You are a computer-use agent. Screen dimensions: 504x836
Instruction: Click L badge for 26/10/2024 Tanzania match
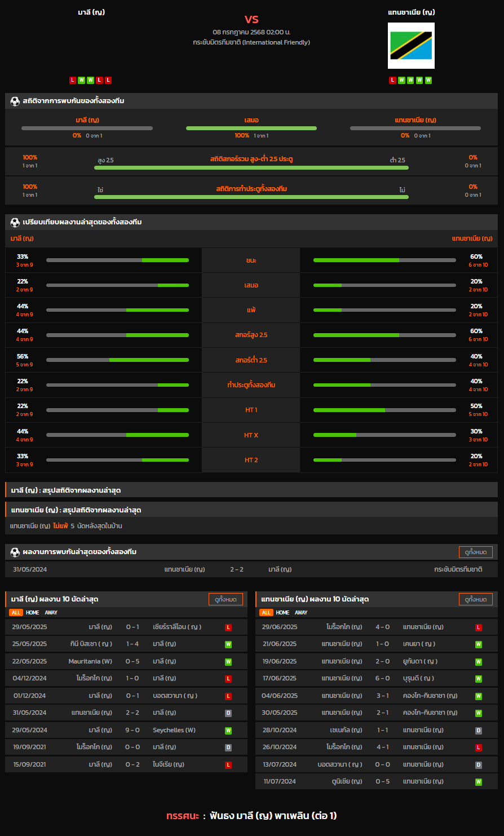(x=479, y=747)
